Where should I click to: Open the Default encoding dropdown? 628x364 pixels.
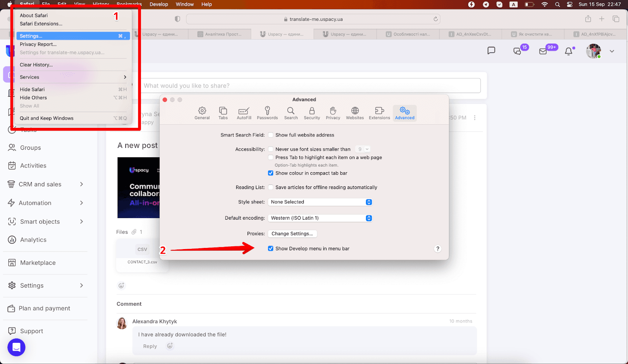320,218
